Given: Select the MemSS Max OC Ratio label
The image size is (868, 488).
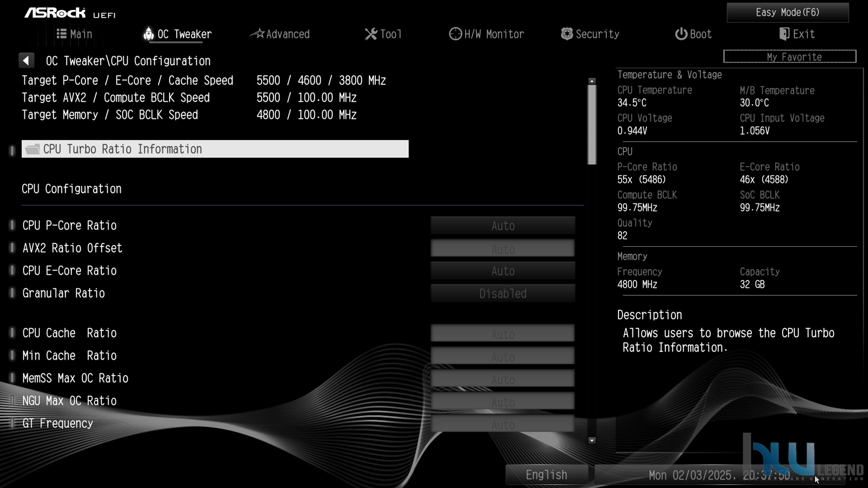Looking at the screenshot, I should 75,378.
